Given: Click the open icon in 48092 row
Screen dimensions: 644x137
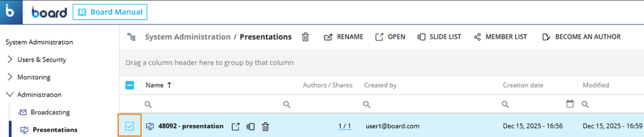Looking at the screenshot, I should point(235,127).
